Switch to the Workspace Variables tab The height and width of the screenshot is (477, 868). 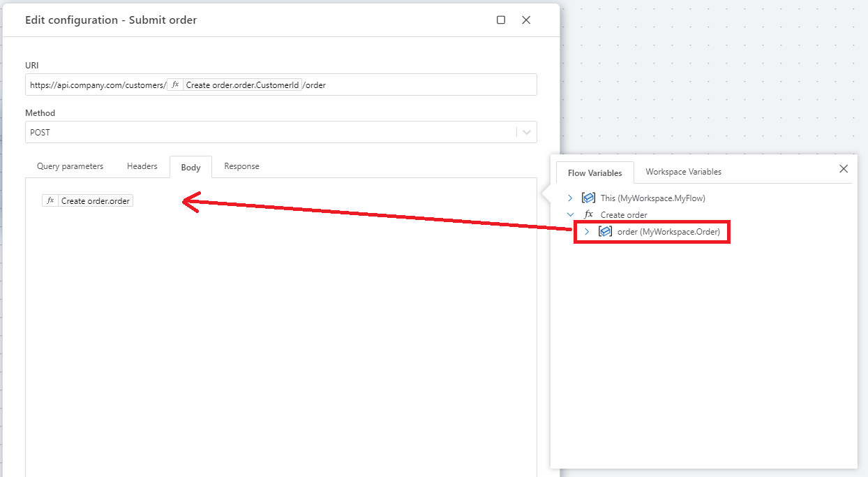pyautogui.click(x=683, y=172)
